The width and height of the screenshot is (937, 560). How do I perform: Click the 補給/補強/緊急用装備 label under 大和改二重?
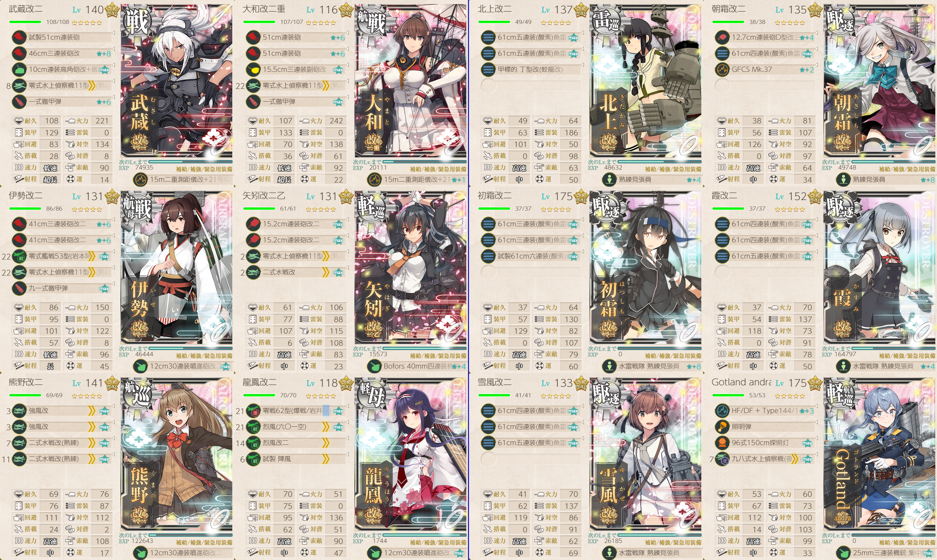click(x=438, y=169)
